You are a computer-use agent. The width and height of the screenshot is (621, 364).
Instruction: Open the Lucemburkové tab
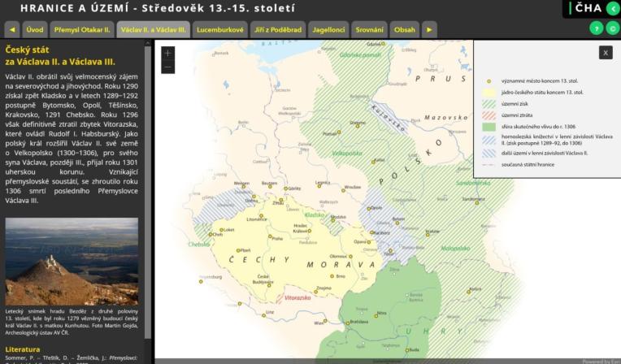(x=220, y=30)
